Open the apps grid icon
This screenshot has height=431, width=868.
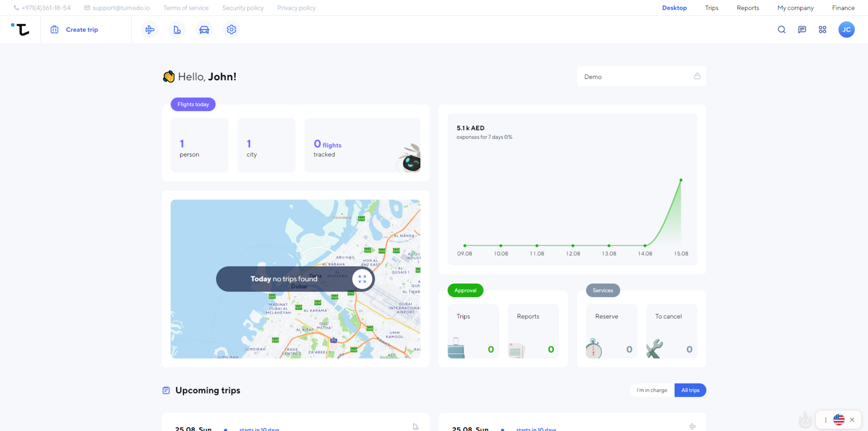pos(823,30)
